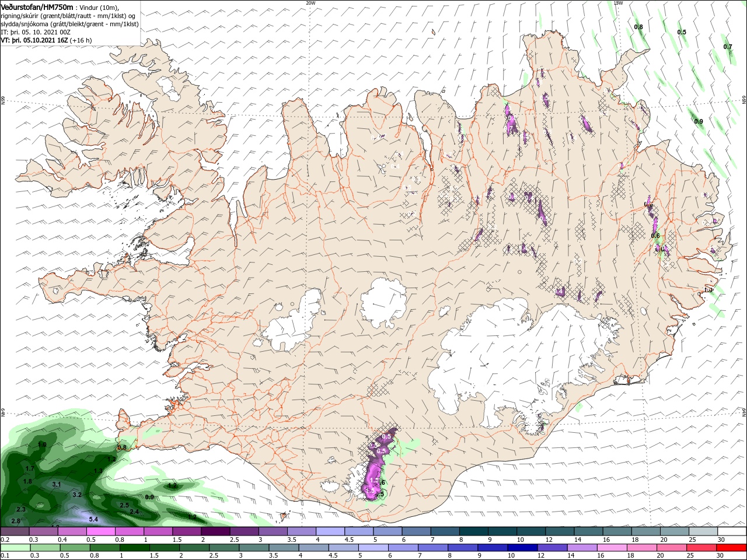Select the deepest blue 10 rain legend swatch
This screenshot has width=747, height=560.
(522, 548)
